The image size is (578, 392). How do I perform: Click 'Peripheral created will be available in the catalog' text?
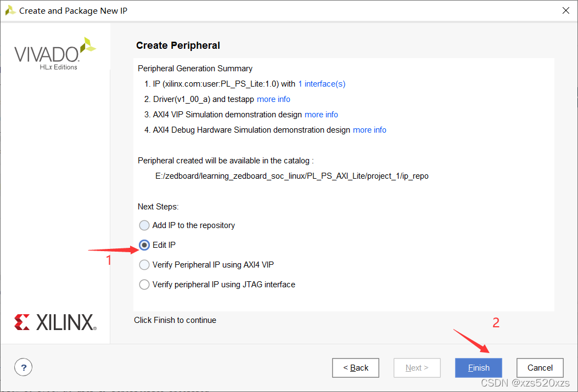click(x=226, y=161)
